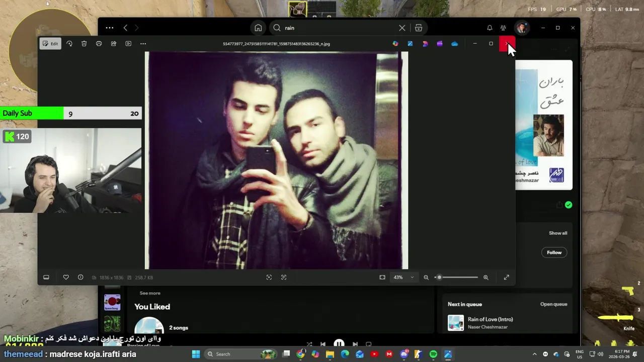Open the OneDrive cloud icon in Photos

[454, 44]
